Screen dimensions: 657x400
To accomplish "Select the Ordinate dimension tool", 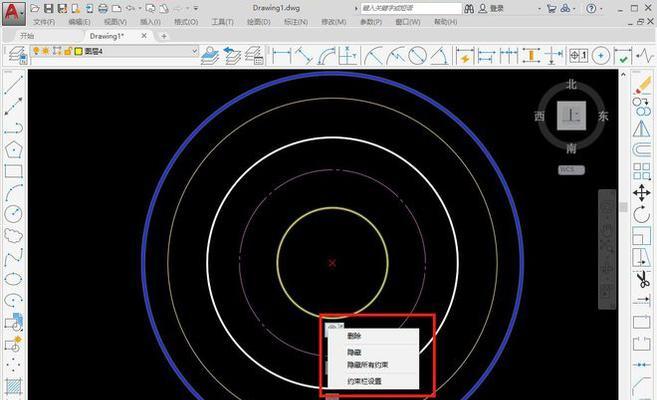I will (x=348, y=56).
